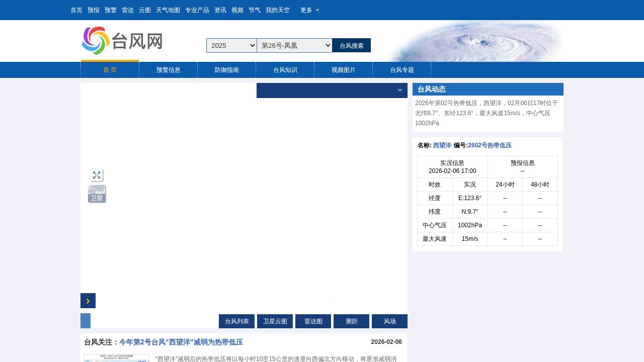Select the 卫星云图 cloud image tool
The height and width of the screenshot is (362, 644).
coord(275,321)
